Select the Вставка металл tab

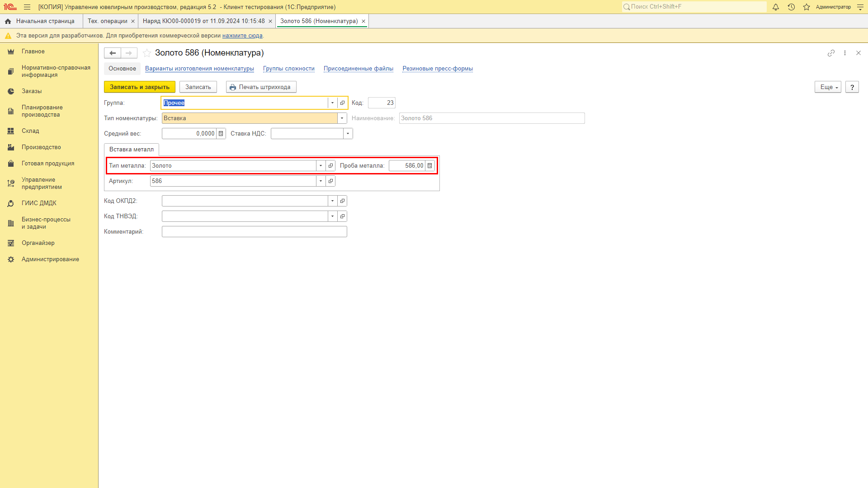(132, 150)
